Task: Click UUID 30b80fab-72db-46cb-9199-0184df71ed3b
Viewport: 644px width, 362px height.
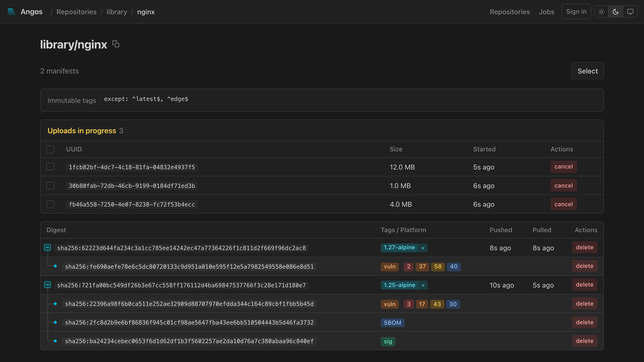Action: (132, 186)
